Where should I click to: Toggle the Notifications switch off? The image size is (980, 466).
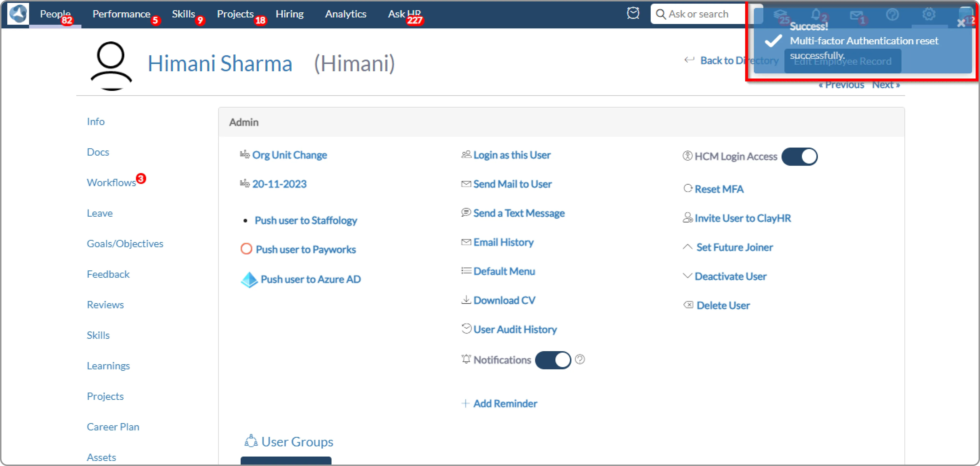tap(553, 360)
